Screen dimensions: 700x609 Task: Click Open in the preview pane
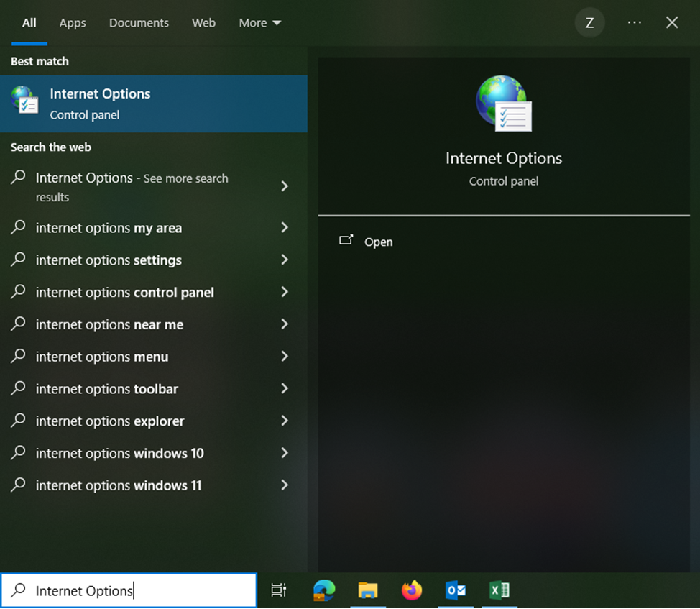point(378,242)
